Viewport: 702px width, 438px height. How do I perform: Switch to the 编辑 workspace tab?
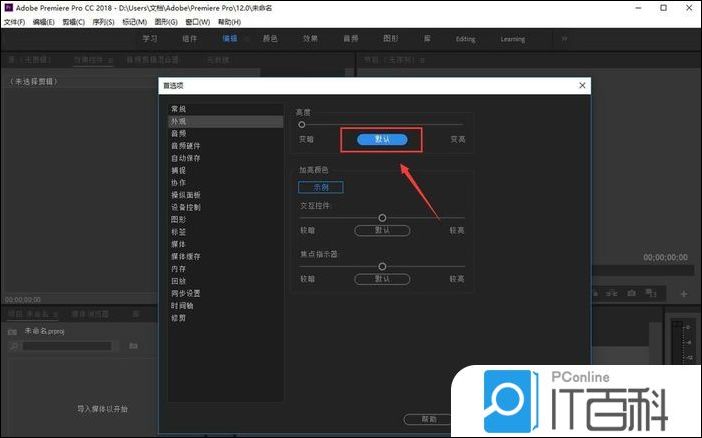[230, 39]
